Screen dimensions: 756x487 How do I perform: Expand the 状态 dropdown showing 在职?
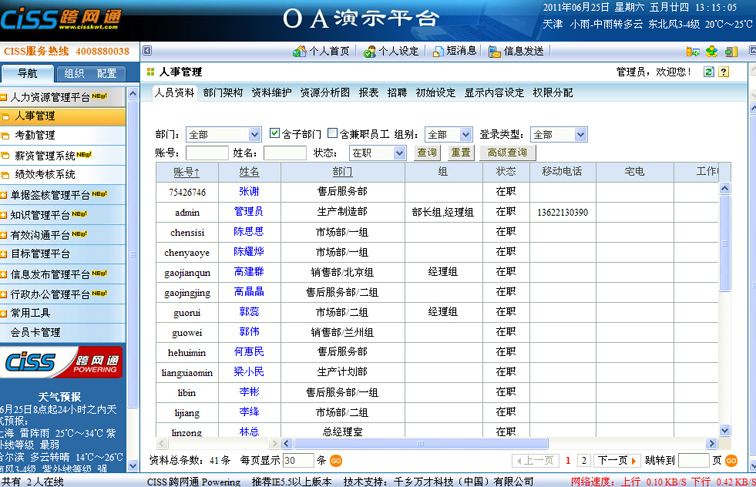pyautogui.click(x=376, y=153)
